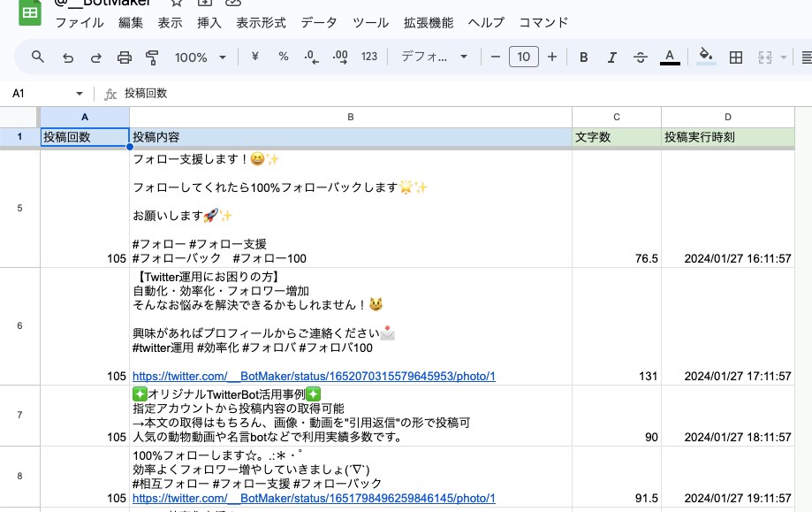Open the borders tool
Viewport: 812px width, 512px height.
pos(736,57)
